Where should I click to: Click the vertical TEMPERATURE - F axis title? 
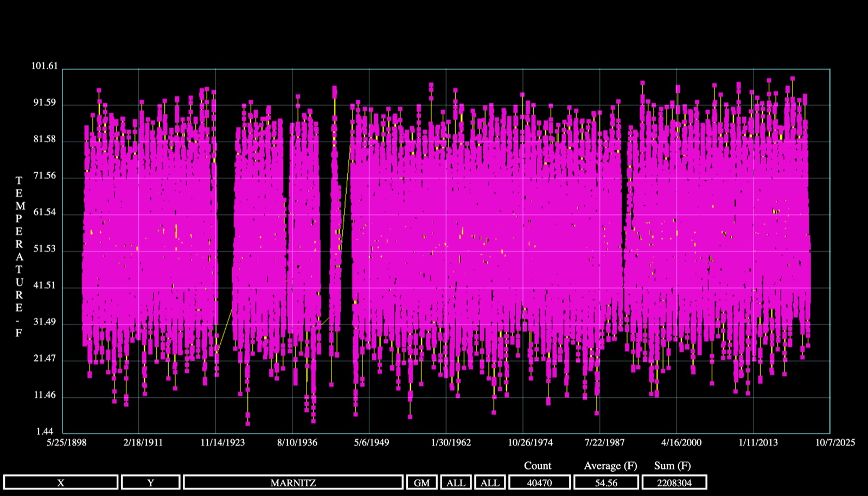pos(19,257)
